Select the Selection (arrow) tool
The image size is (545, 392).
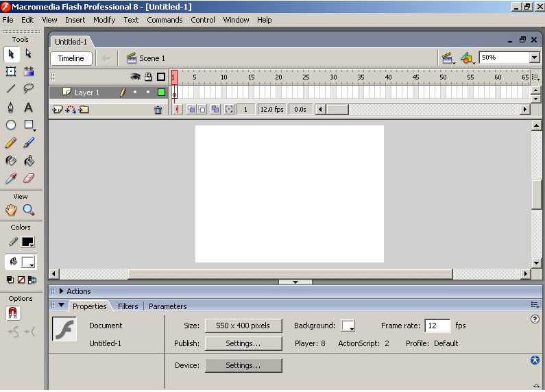[11, 54]
